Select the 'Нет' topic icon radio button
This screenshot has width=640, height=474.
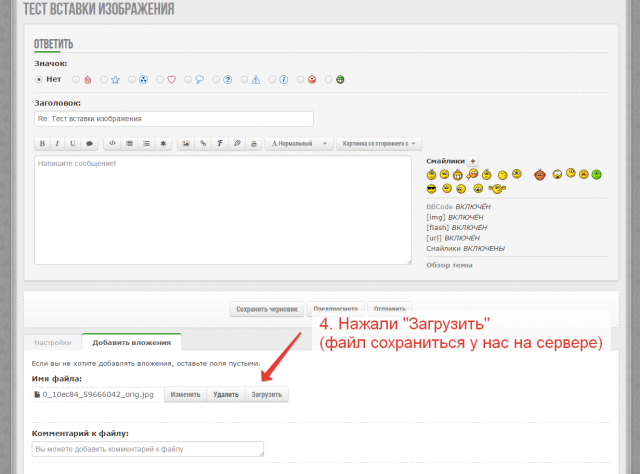(39, 79)
